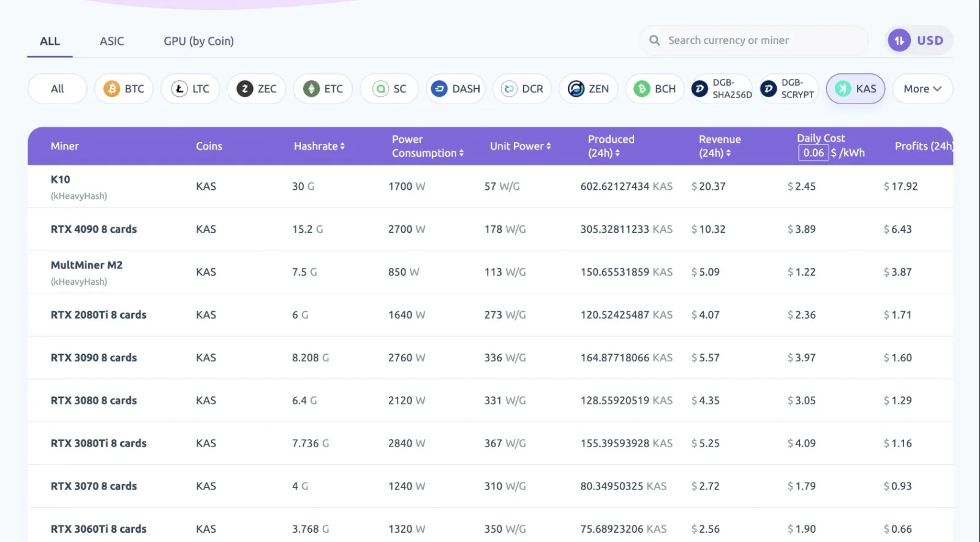
Task: Switch to the ASIC tab
Action: tap(111, 41)
